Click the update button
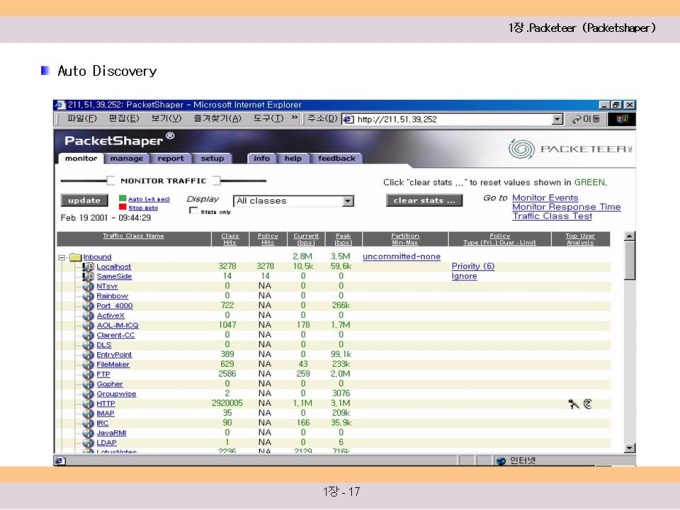 (84, 200)
